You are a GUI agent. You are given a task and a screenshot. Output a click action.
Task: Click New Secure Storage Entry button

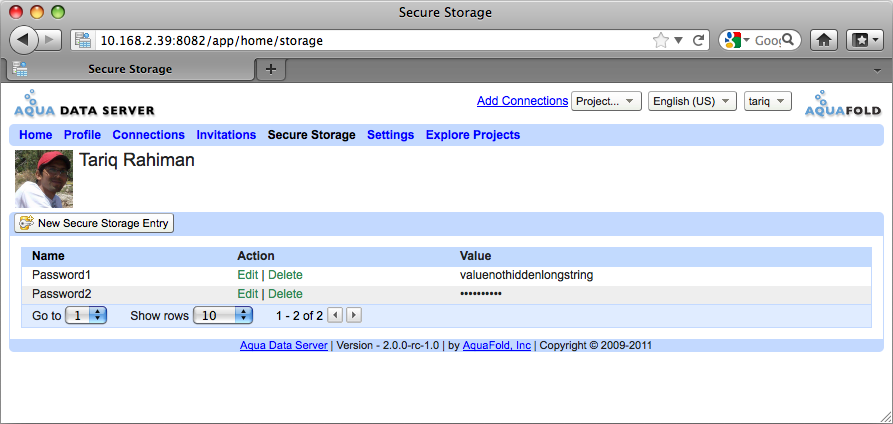click(94, 223)
